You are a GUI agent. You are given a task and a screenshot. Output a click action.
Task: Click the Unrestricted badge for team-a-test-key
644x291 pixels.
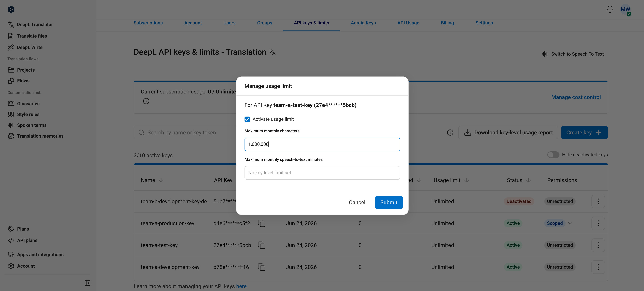(559, 245)
